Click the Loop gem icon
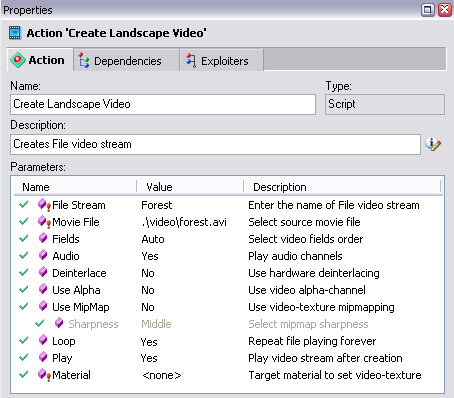This screenshot has height=398, width=454. click(x=43, y=340)
